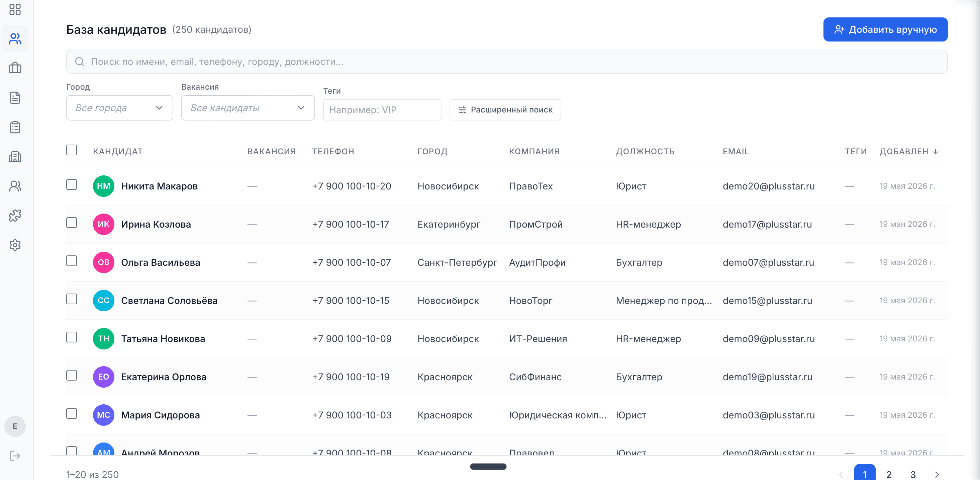Screen dimensions: 980x480
Task: Focus the candidate search field
Action: click(x=507, y=62)
